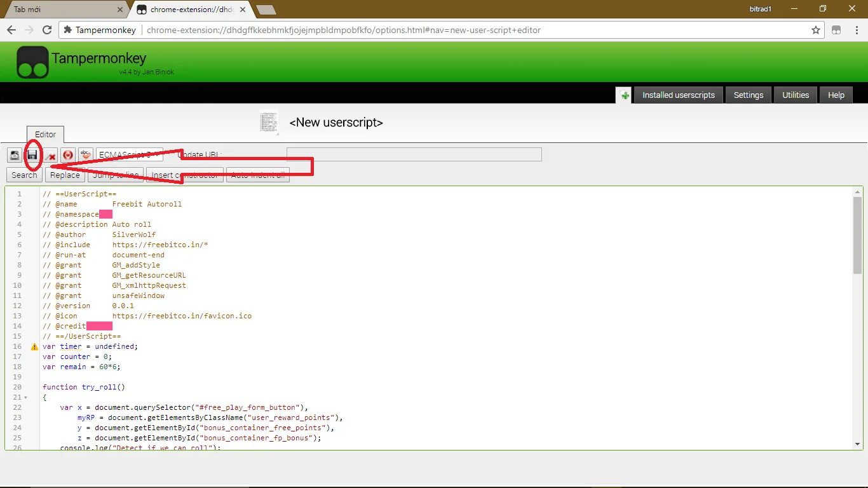Viewport: 868px width, 488px height.
Task: Reload the page
Action: click(x=47, y=30)
